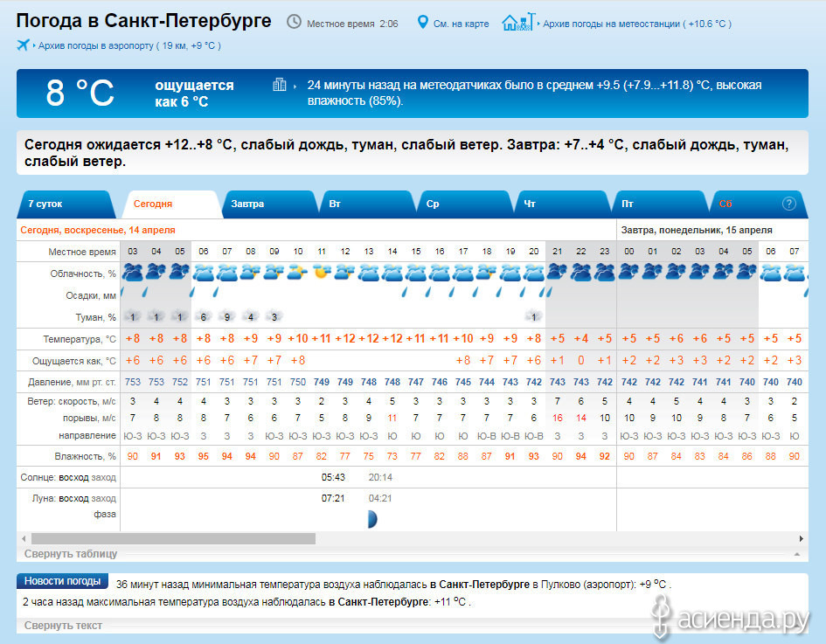Click the cloud icon for hour 13
Screen dimensions: 826x644
pos(369,273)
